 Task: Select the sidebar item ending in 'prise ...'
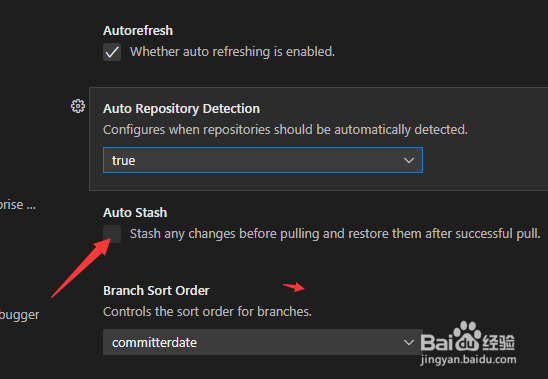pyautogui.click(x=17, y=205)
